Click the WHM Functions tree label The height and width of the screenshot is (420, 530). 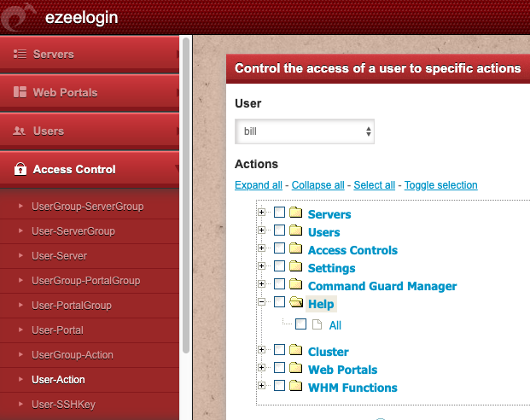(x=352, y=388)
